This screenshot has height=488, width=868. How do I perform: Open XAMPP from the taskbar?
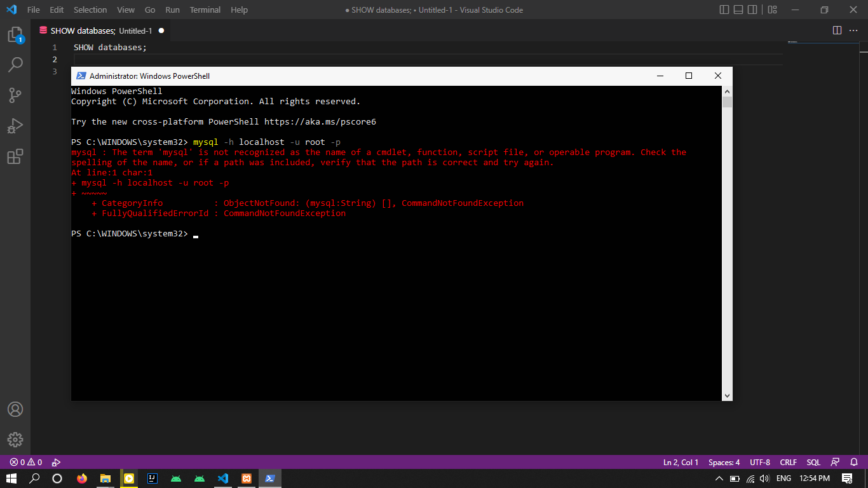[247, 478]
